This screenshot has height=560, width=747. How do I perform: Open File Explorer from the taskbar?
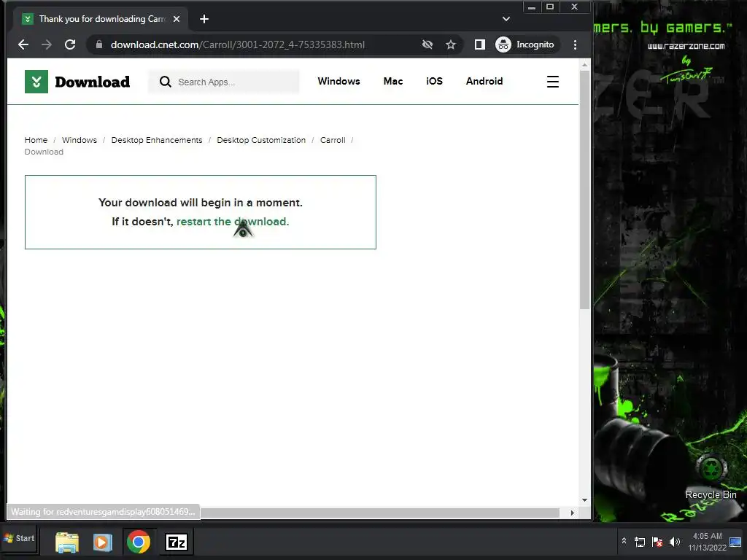coord(66,542)
